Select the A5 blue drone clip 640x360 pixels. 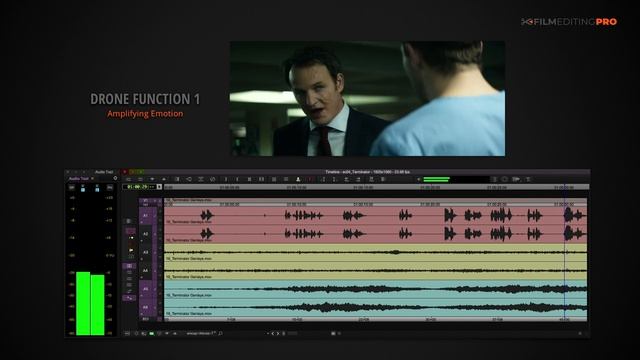[376, 289]
